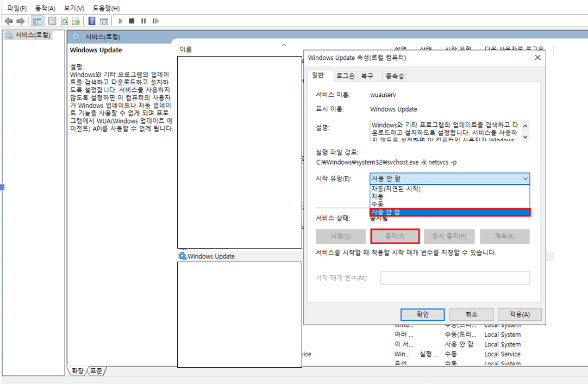Open the Properties toolbar icon
The width and height of the screenshot is (588, 384).
(52, 21)
